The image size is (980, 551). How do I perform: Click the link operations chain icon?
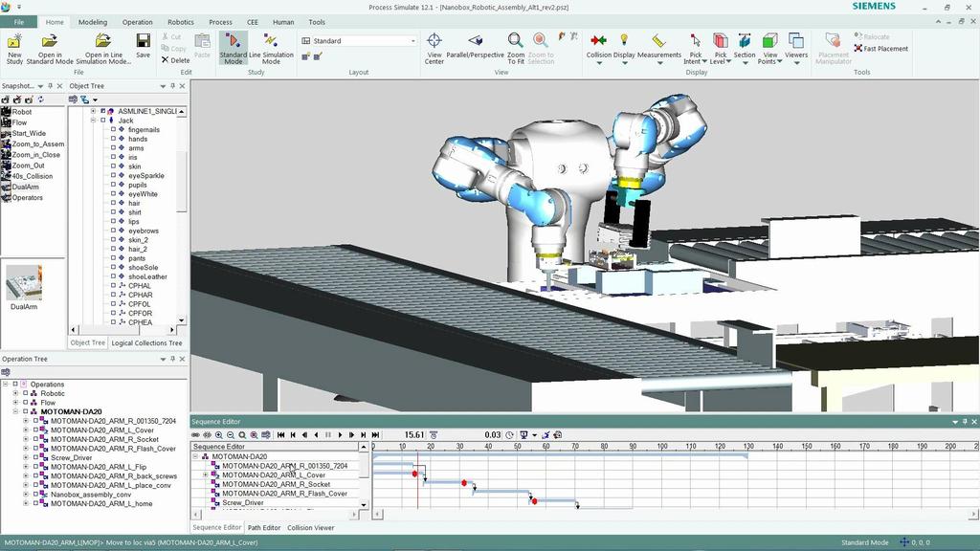(195, 435)
